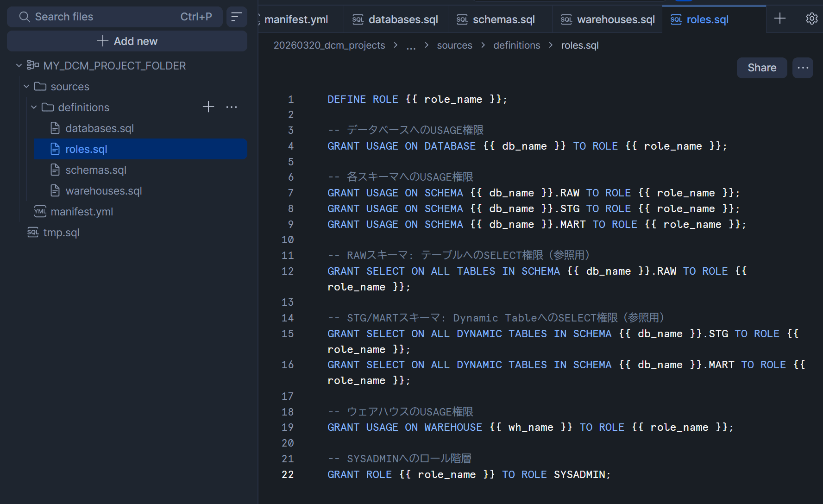The image size is (823, 504).
Task: Click the add icon on definitions folder
Action: 208,107
